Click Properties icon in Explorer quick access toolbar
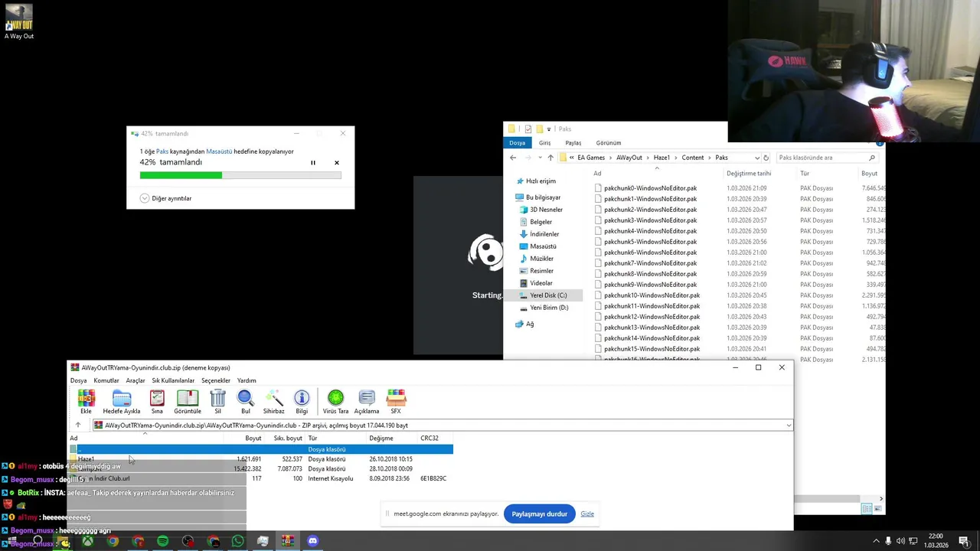This screenshot has height=551, width=980. point(528,129)
